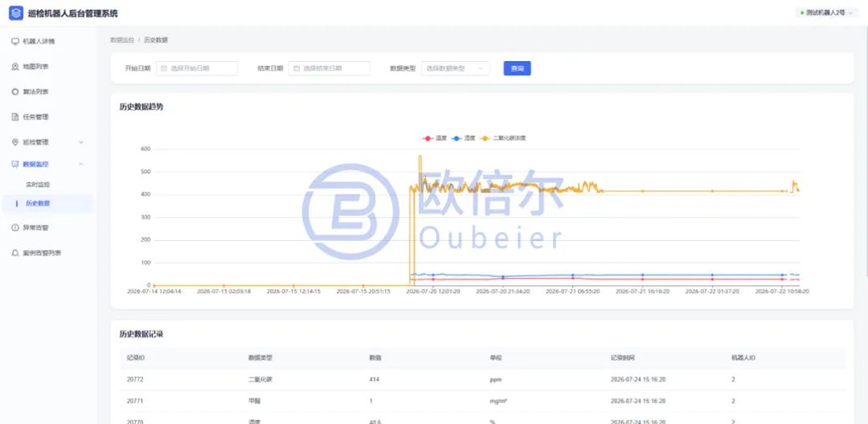Click the 单位 column header

click(x=495, y=358)
